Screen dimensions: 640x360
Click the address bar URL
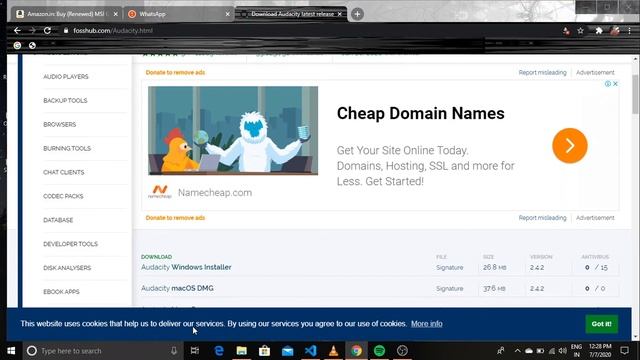click(113, 31)
